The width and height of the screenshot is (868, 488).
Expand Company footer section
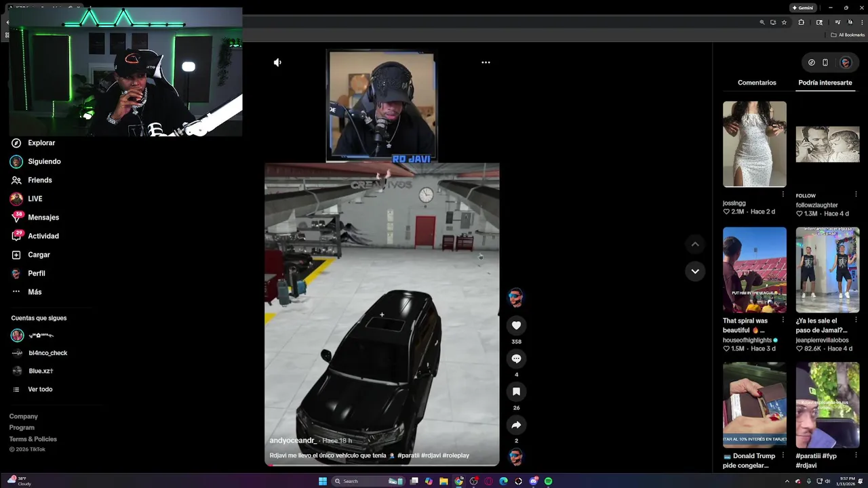click(24, 417)
